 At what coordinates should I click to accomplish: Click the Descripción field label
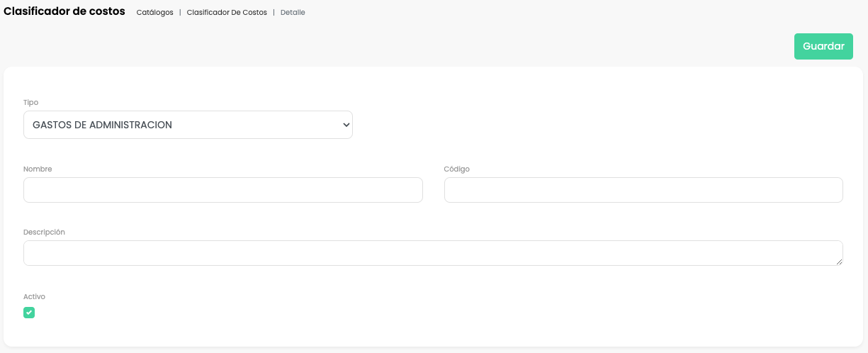tap(44, 232)
